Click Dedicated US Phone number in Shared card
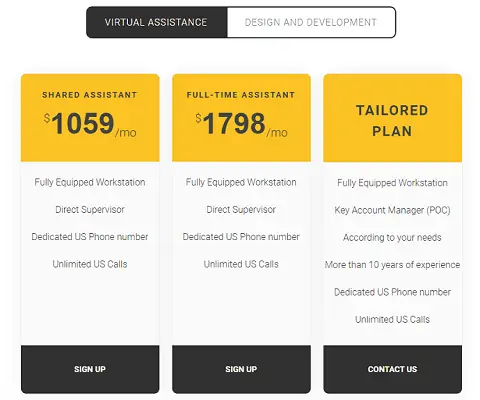Screen dimensions: 480x400 pos(90,237)
